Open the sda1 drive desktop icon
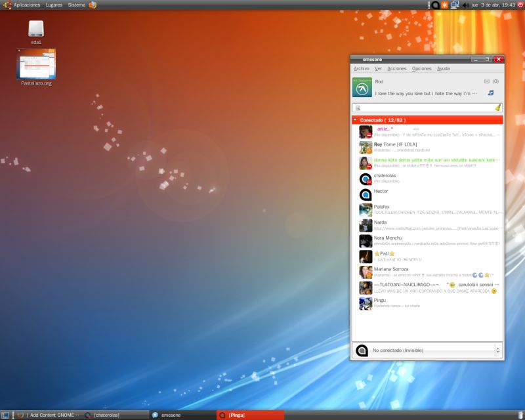This screenshot has width=525, height=420. click(x=36, y=32)
